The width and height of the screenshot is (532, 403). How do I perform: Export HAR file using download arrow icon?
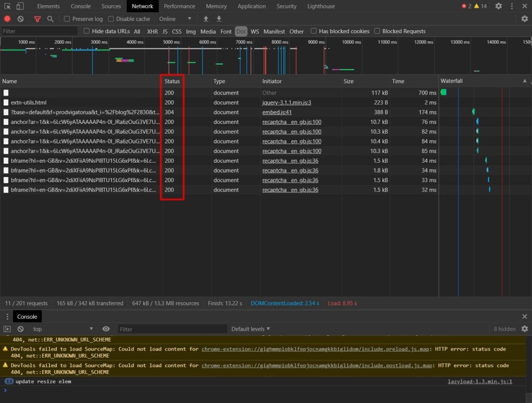click(218, 19)
